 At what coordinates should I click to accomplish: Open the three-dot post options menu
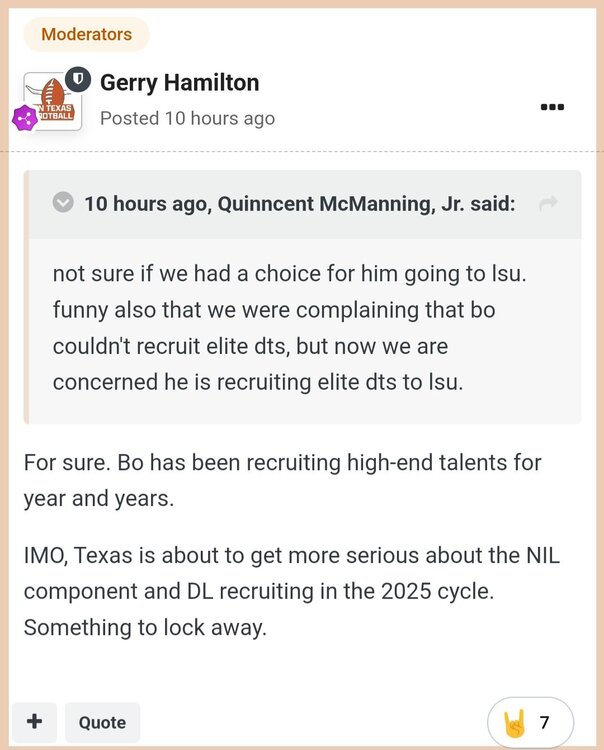551,107
